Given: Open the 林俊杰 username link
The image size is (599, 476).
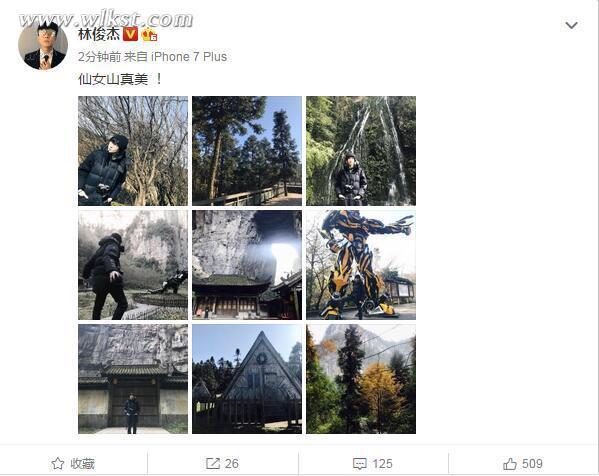Looking at the screenshot, I should click(99, 34).
